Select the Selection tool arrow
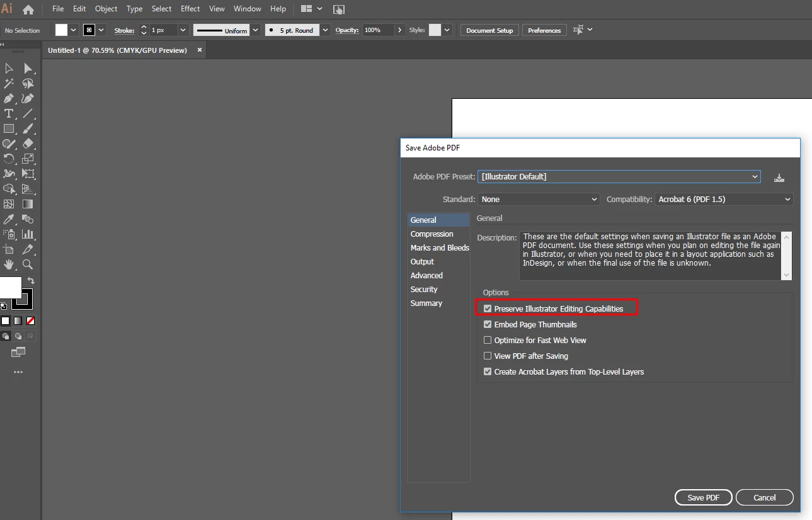Image resolution: width=812 pixels, height=520 pixels. tap(9, 68)
